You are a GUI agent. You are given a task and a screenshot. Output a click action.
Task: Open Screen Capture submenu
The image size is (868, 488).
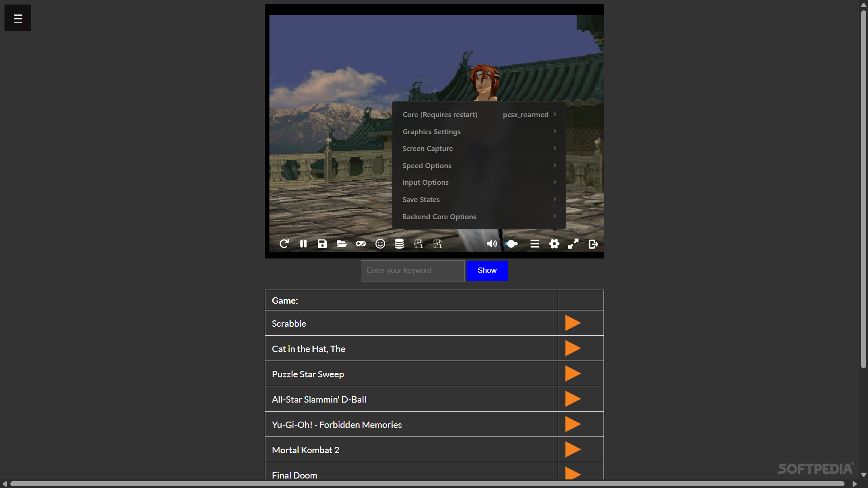479,149
